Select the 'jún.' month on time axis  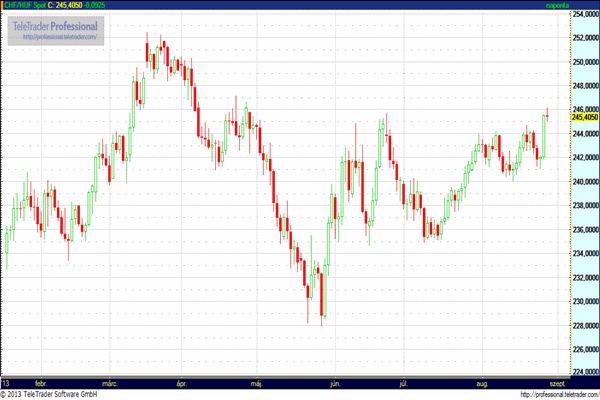tap(333, 383)
